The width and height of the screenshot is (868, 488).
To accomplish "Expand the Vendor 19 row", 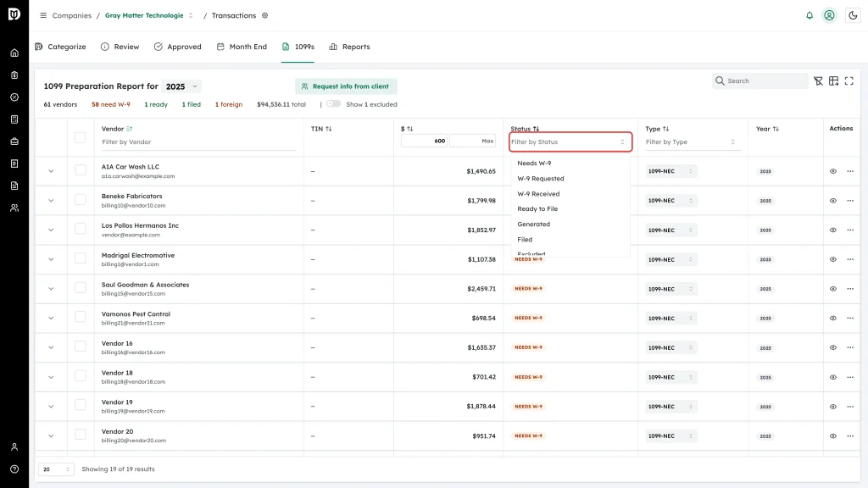I will coord(51,407).
